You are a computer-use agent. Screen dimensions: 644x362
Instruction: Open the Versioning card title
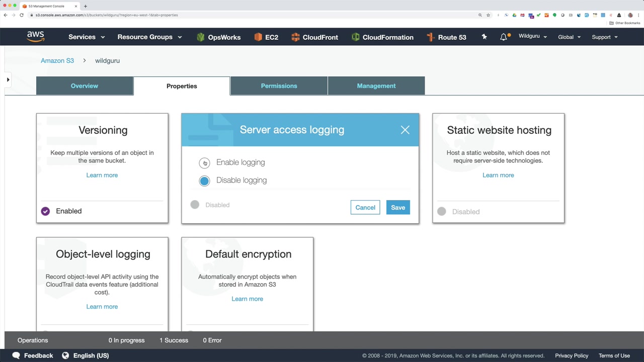click(103, 130)
